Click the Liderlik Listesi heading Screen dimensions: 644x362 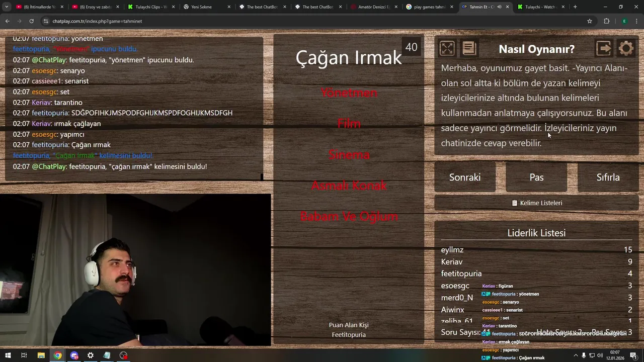(536, 233)
